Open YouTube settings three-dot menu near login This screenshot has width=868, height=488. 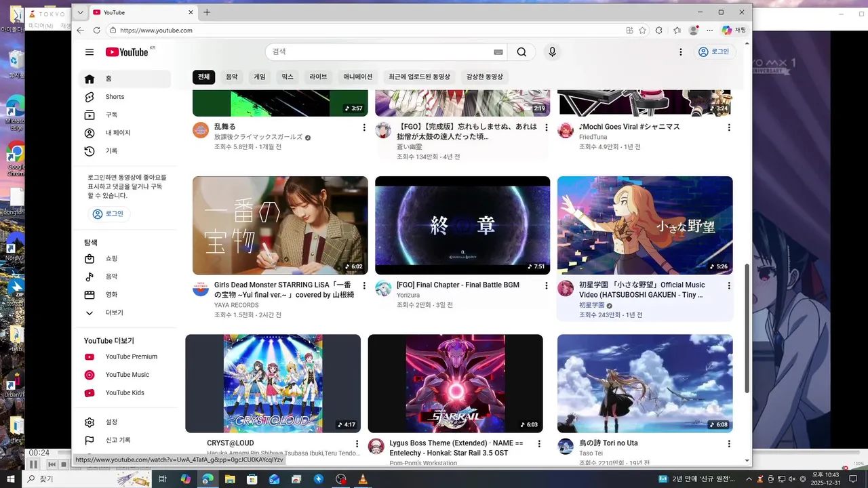pos(681,52)
